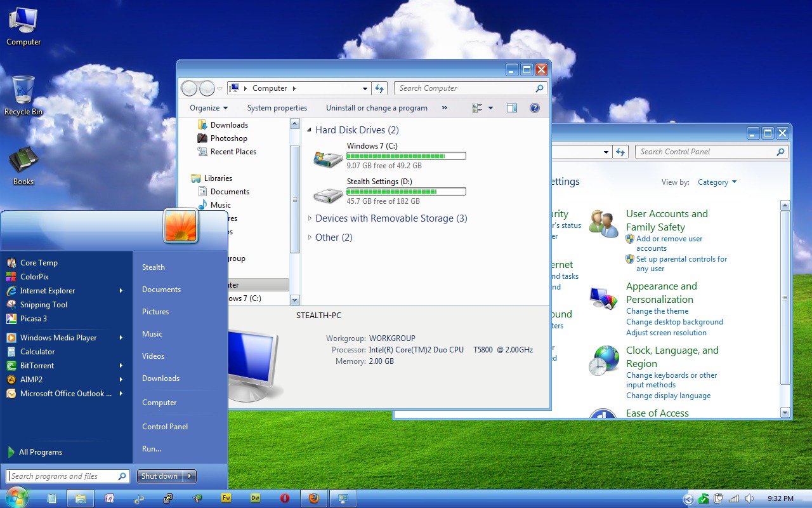Refresh the Computer window address bar

click(379, 88)
